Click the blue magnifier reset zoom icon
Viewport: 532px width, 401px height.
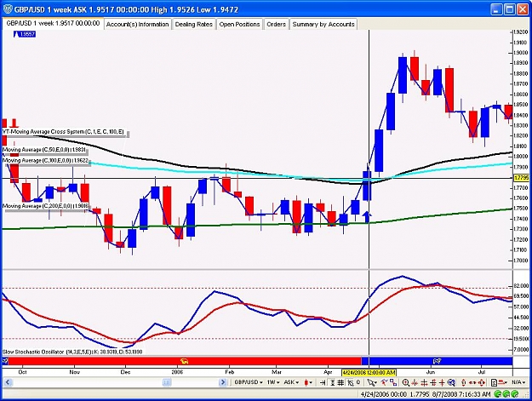452,382
